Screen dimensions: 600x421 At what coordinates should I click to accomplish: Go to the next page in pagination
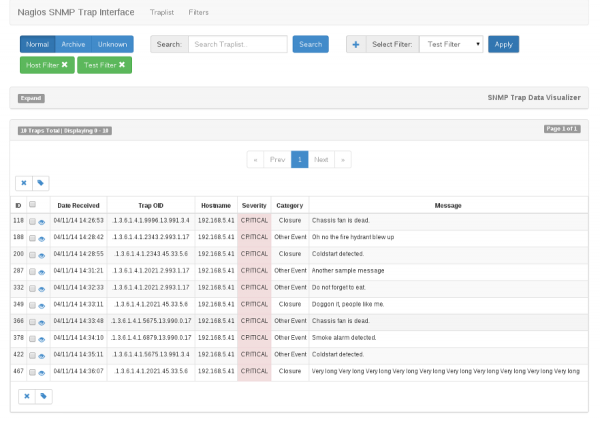point(321,159)
